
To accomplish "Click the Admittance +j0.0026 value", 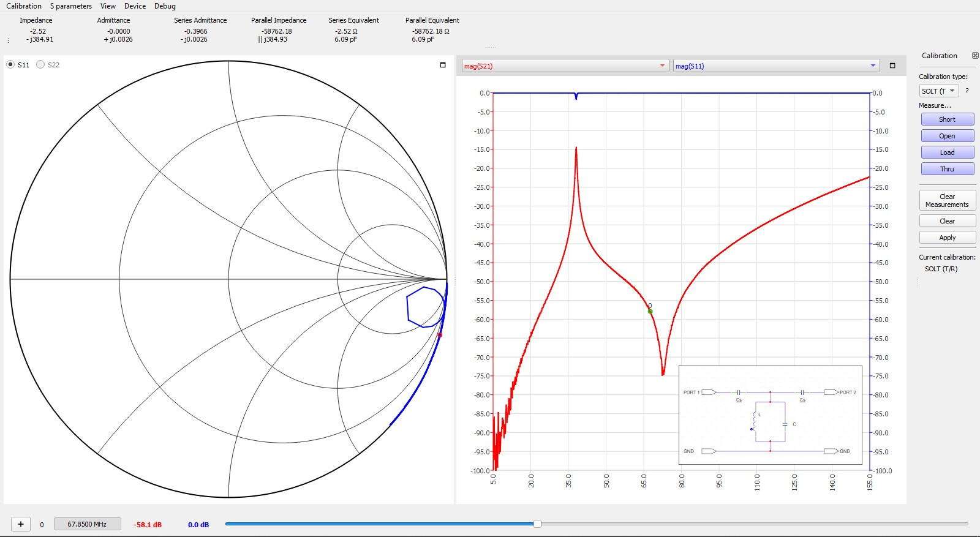I will click(x=118, y=39).
